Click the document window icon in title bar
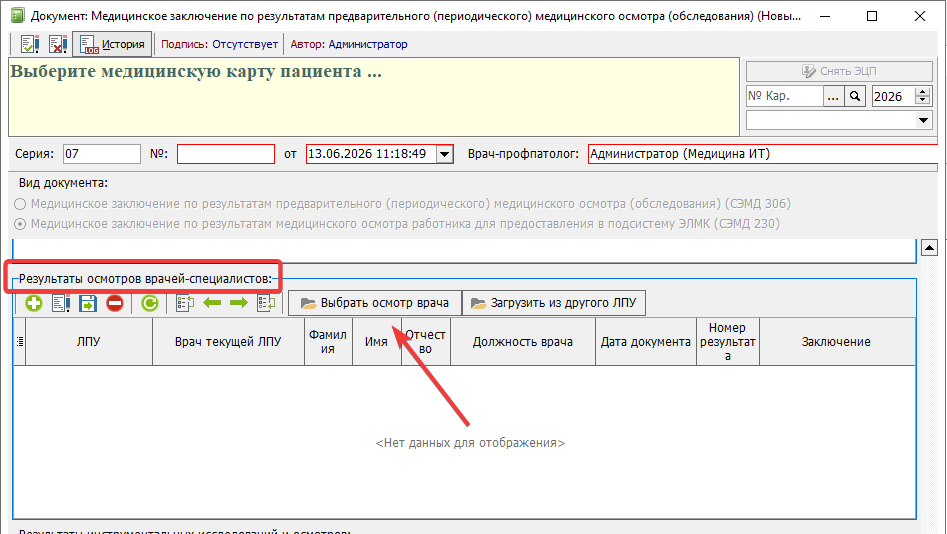The height and width of the screenshot is (534, 947). tap(18, 15)
